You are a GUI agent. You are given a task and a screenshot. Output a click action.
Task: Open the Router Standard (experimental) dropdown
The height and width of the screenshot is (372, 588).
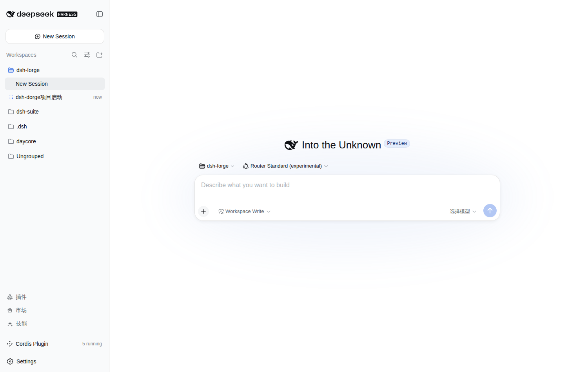click(x=285, y=166)
